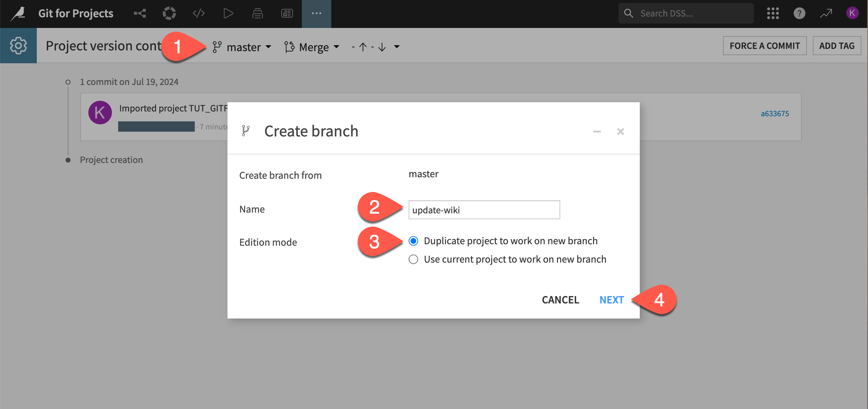Image resolution: width=868 pixels, height=409 pixels.
Task: Open the More ellipsis menu in navbar
Action: coord(316,13)
